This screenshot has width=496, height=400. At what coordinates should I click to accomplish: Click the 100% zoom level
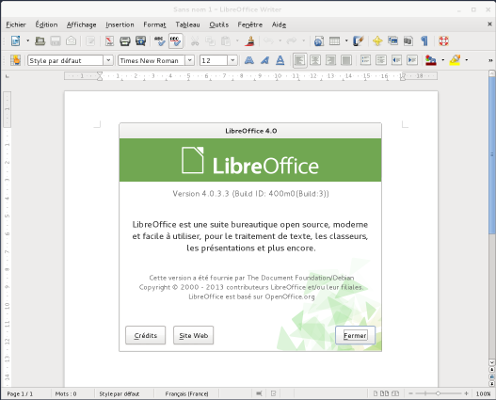coord(483,394)
